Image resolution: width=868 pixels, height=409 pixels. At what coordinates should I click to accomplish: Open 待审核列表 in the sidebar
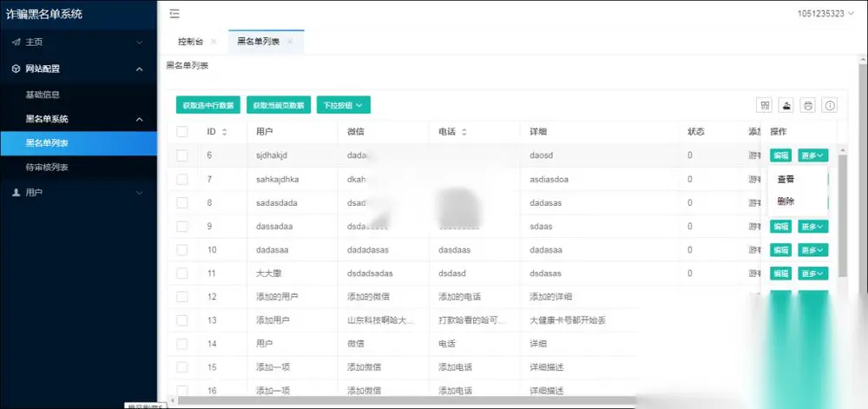pyautogui.click(x=47, y=168)
